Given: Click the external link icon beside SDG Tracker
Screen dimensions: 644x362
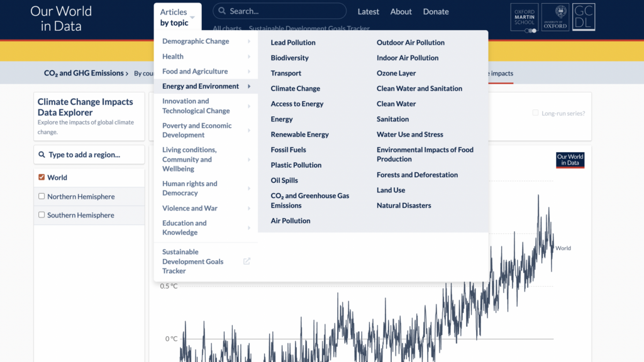Looking at the screenshot, I should 247,261.
